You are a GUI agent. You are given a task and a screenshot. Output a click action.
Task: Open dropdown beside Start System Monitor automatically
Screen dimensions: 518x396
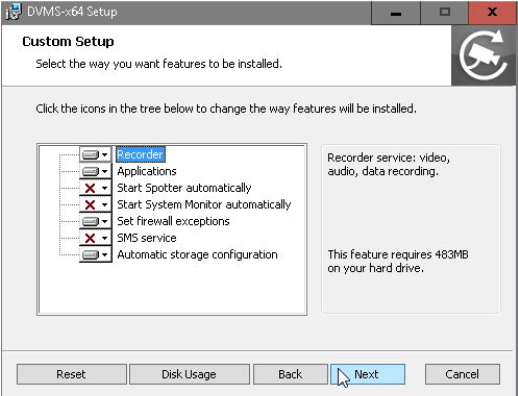tap(95, 205)
